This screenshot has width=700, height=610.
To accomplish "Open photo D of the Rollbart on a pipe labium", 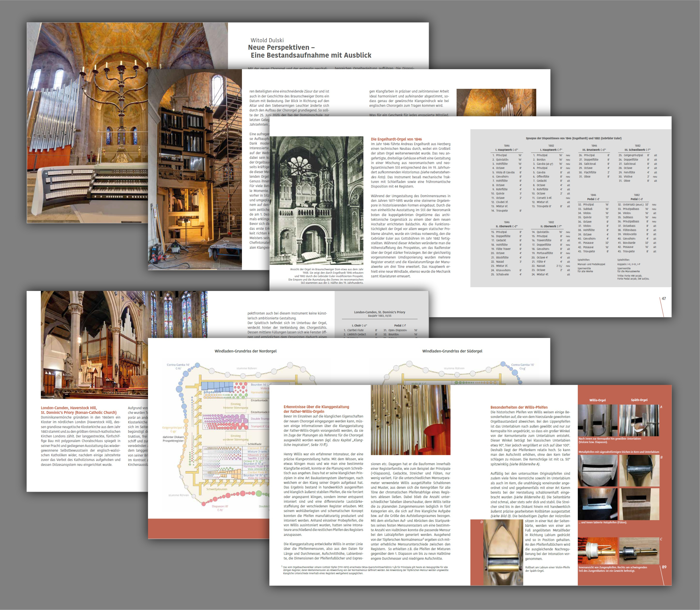I will 503,552.
